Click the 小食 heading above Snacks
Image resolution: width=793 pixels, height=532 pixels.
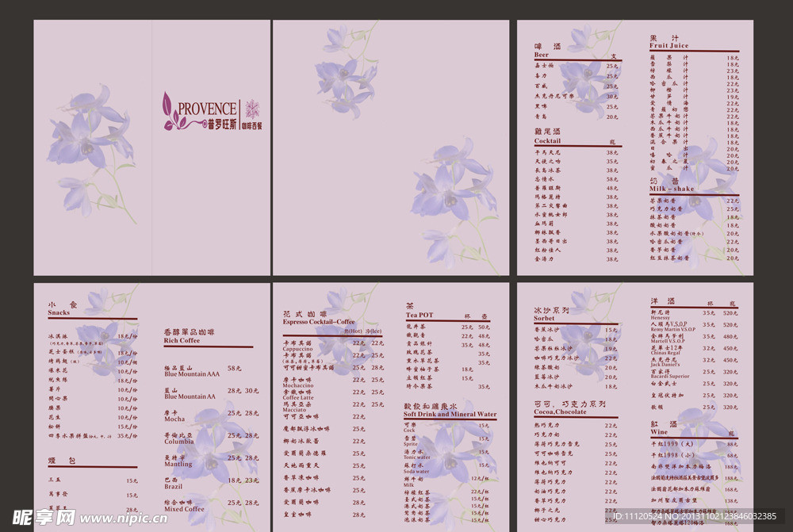coord(63,305)
